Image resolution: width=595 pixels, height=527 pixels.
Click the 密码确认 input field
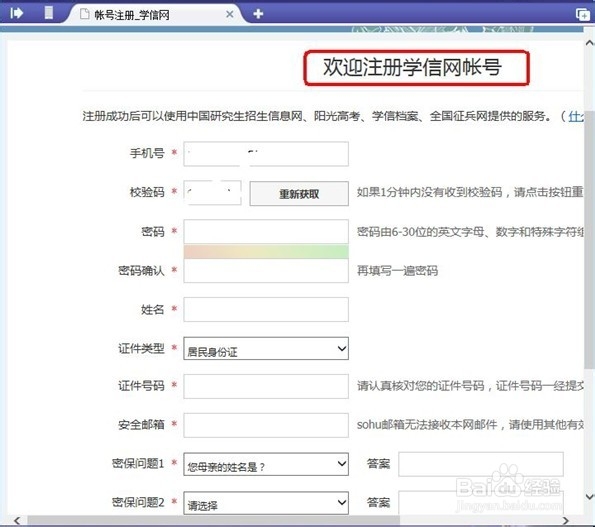click(266, 271)
